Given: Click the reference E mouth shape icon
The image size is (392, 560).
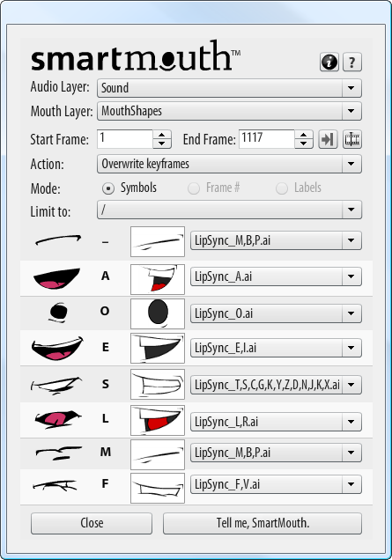Looking at the screenshot, I should click(57, 348).
